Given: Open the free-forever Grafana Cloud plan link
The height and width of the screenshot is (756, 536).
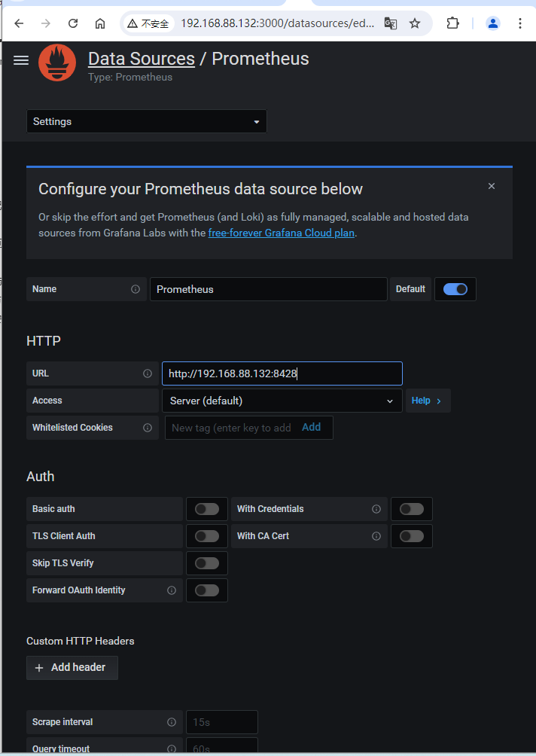Looking at the screenshot, I should point(281,233).
